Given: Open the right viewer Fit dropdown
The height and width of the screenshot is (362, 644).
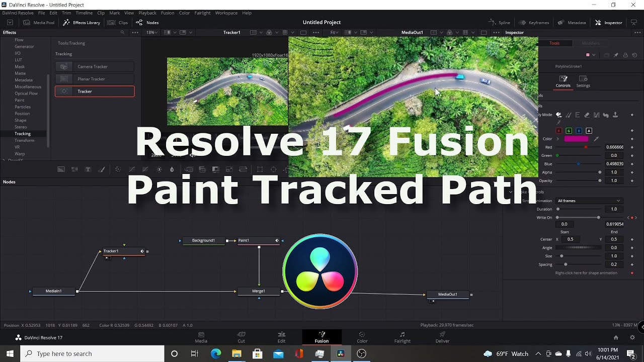Looking at the screenshot, I should click(x=335, y=32).
